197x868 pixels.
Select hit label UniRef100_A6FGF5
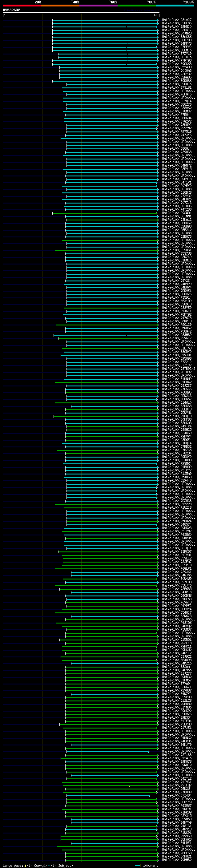point(177,94)
